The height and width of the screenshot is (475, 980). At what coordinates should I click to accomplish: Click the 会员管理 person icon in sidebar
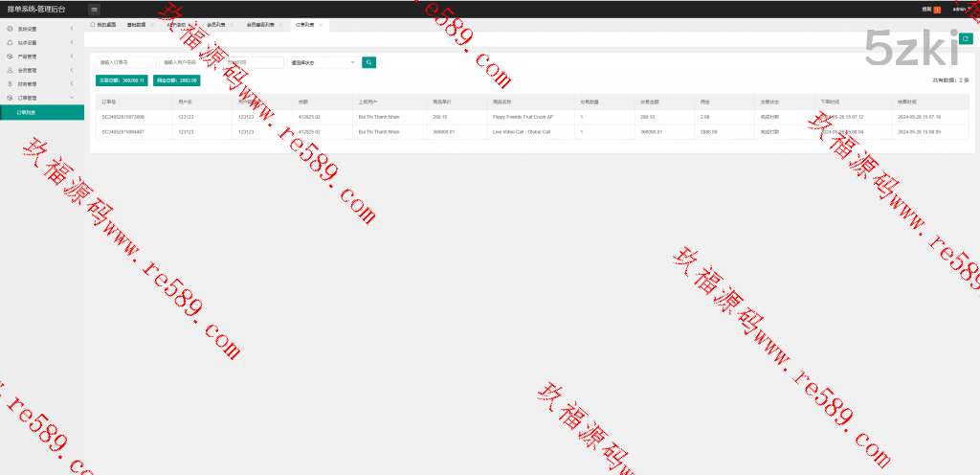pyautogui.click(x=10, y=70)
